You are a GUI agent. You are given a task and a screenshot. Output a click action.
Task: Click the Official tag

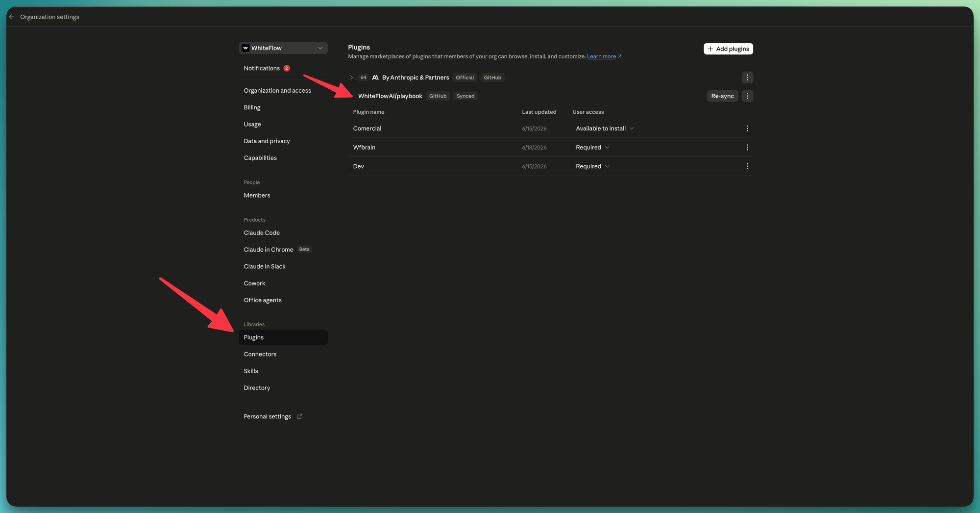(x=465, y=77)
